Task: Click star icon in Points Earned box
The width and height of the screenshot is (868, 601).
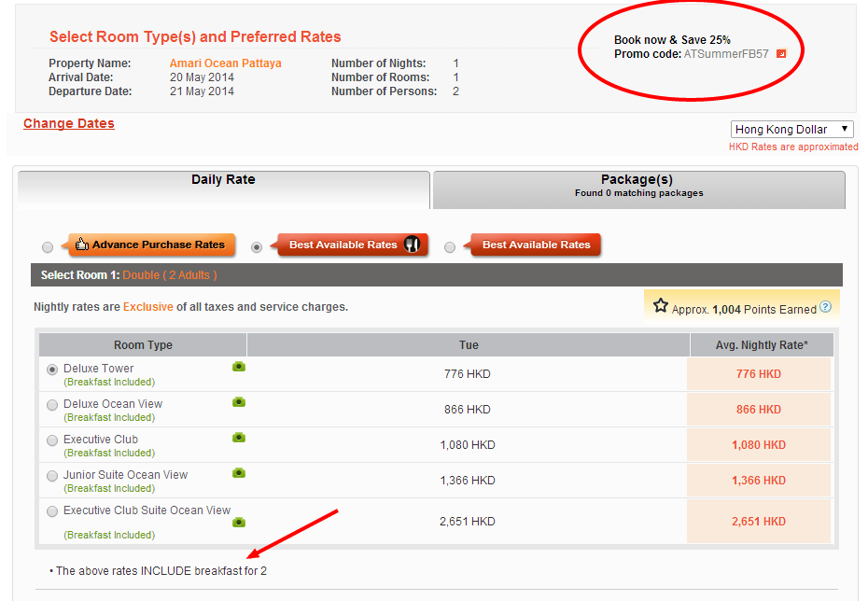Action: 661,306
